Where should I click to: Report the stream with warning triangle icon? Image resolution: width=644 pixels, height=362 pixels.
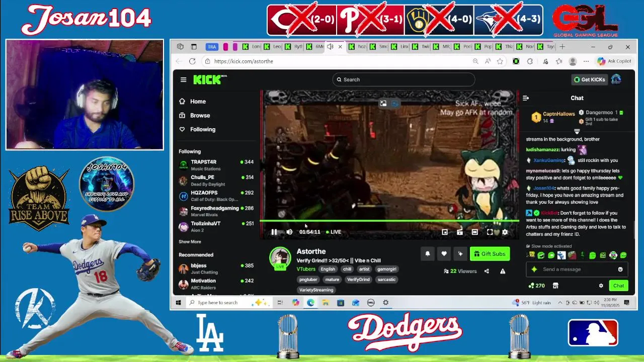click(503, 271)
